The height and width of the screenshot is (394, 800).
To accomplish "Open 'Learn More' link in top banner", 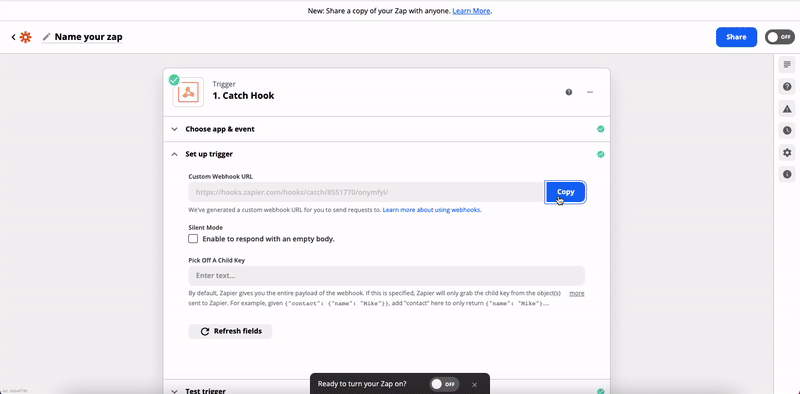I will coord(471,11).
